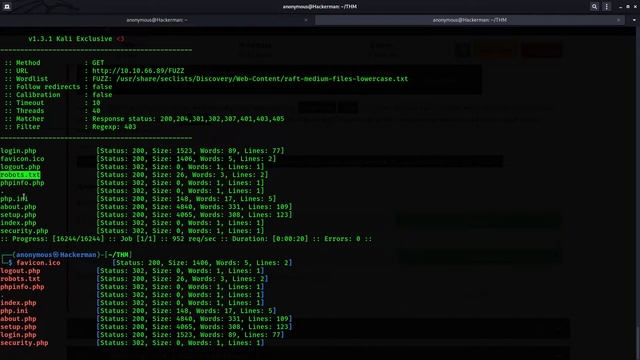Screen dimensions: 640x360
Task: Click the terminal vertical scrollbar
Action: (x=638, y=194)
